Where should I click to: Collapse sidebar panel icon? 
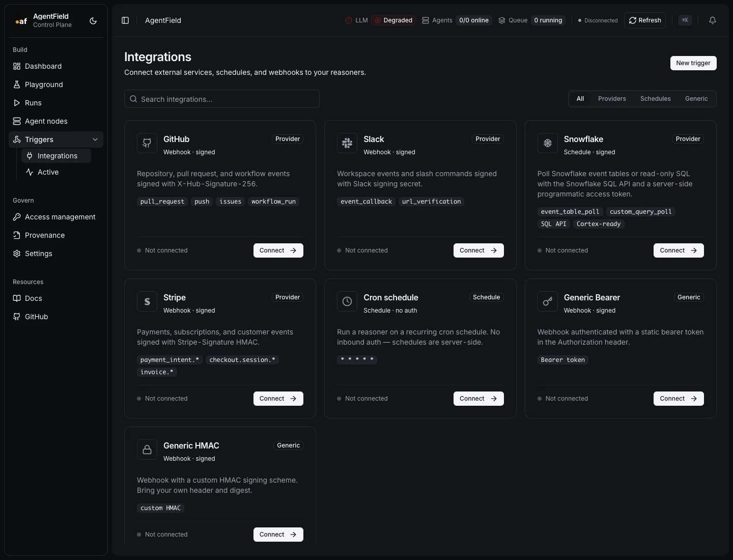[x=125, y=20]
